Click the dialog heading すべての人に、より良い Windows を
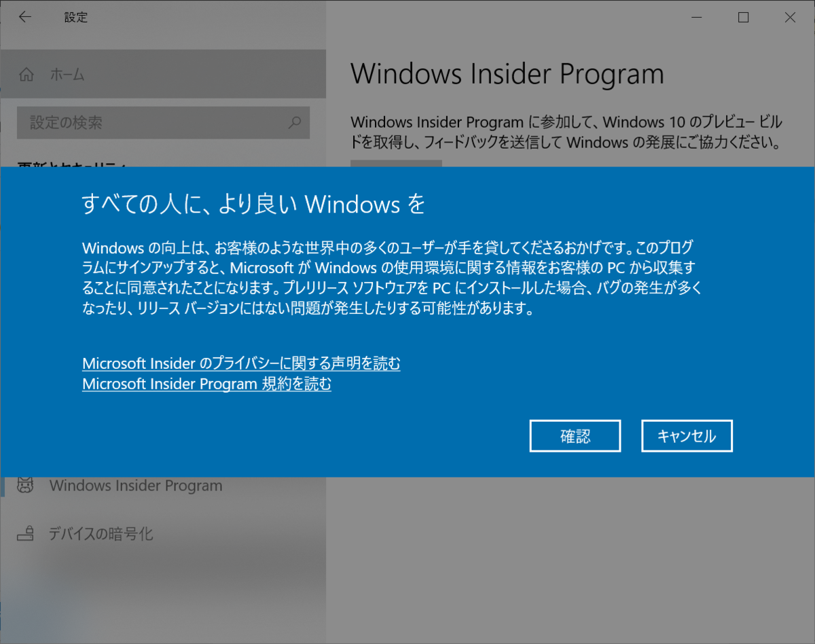This screenshot has height=644, width=815. (253, 204)
